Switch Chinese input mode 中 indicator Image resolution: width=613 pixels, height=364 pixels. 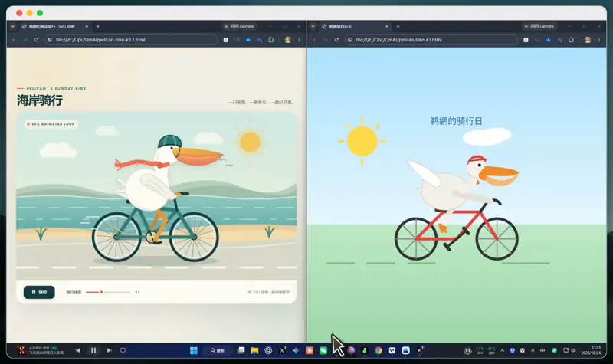[x=543, y=350]
